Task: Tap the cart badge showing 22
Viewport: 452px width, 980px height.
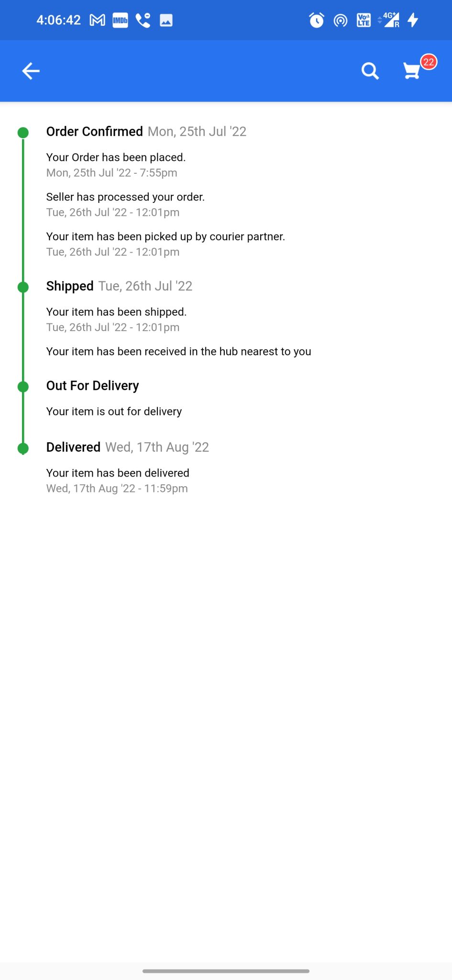Action: tap(429, 62)
